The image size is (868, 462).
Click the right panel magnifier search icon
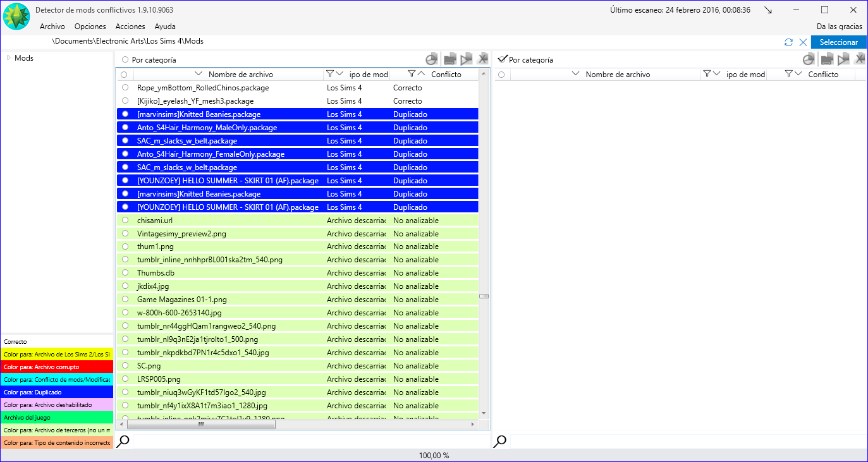click(499, 441)
